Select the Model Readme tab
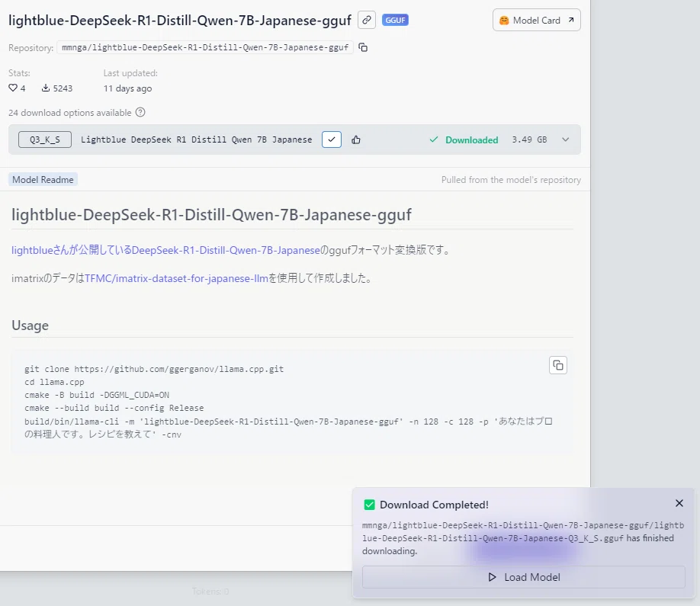700x606 pixels. 43,179
